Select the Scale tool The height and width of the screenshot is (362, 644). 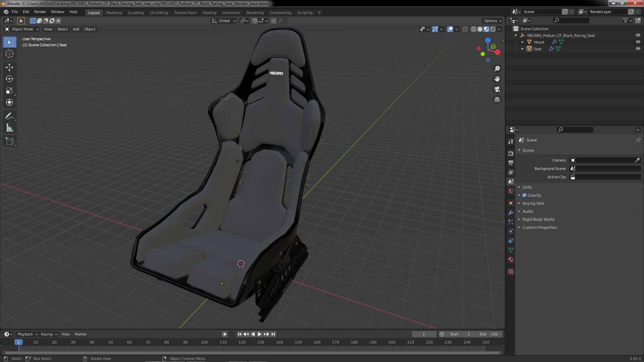pyautogui.click(x=9, y=91)
